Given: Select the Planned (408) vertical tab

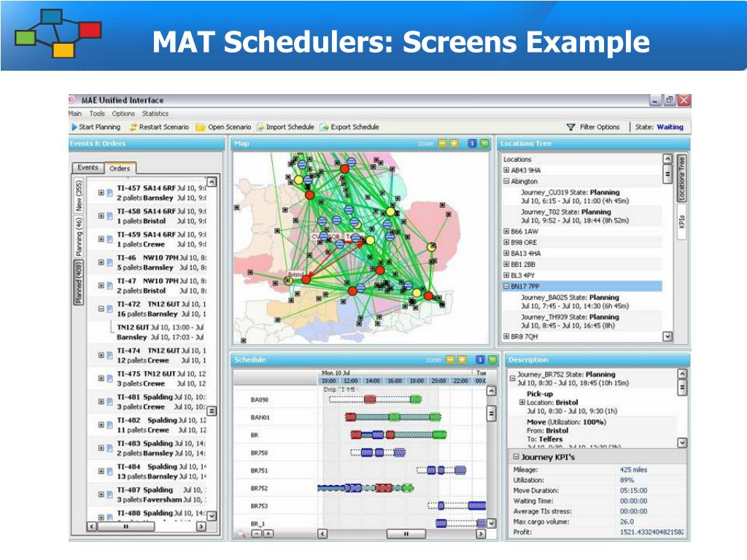Looking at the screenshot, I should pyautogui.click(x=79, y=282).
